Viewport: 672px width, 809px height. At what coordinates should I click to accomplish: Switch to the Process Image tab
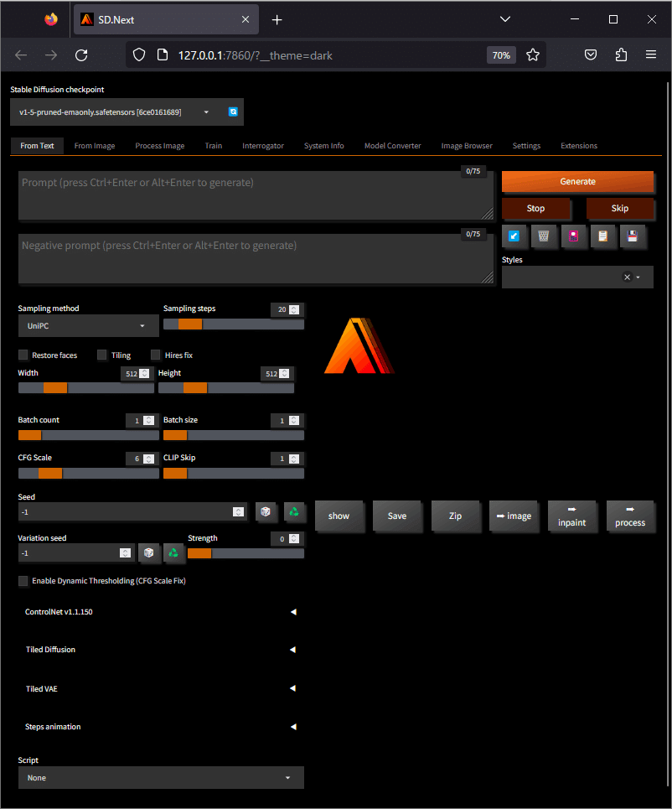(x=160, y=146)
